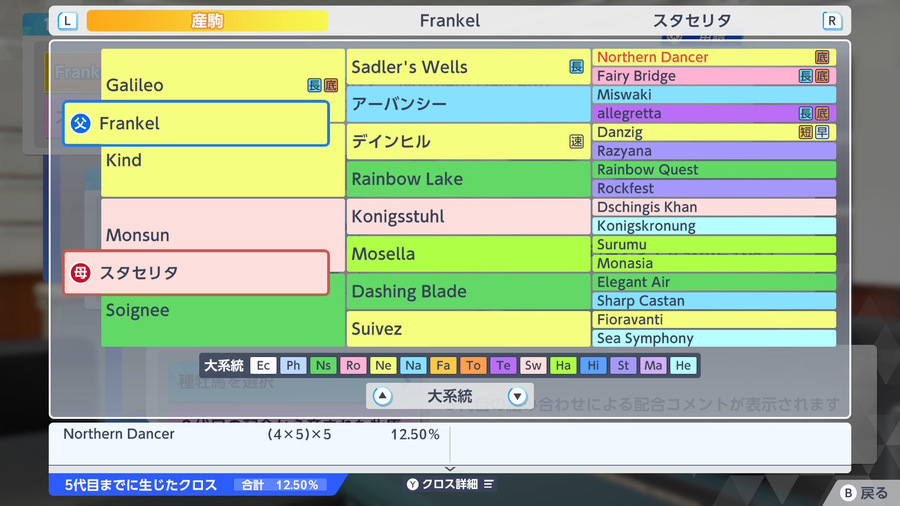Select the 産駒 tab
Viewport: 900px width, 506px height.
tap(207, 21)
